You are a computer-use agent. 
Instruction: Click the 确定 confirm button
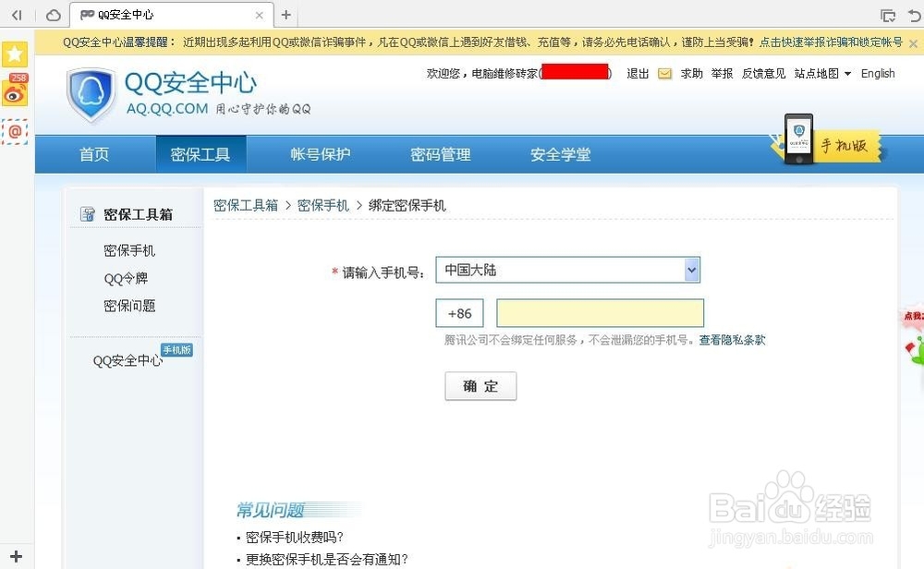(480, 386)
